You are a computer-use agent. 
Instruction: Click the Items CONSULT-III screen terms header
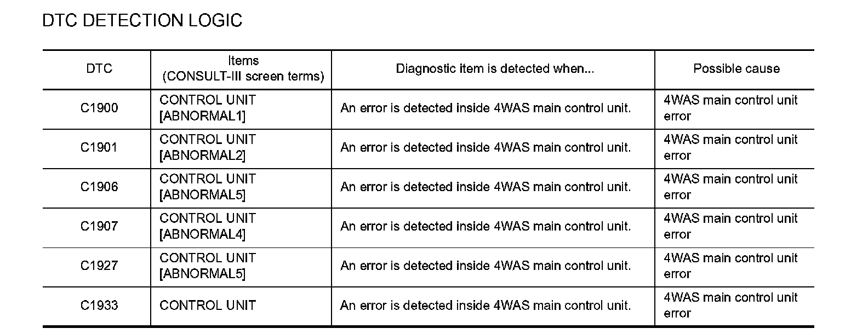[x=243, y=68]
